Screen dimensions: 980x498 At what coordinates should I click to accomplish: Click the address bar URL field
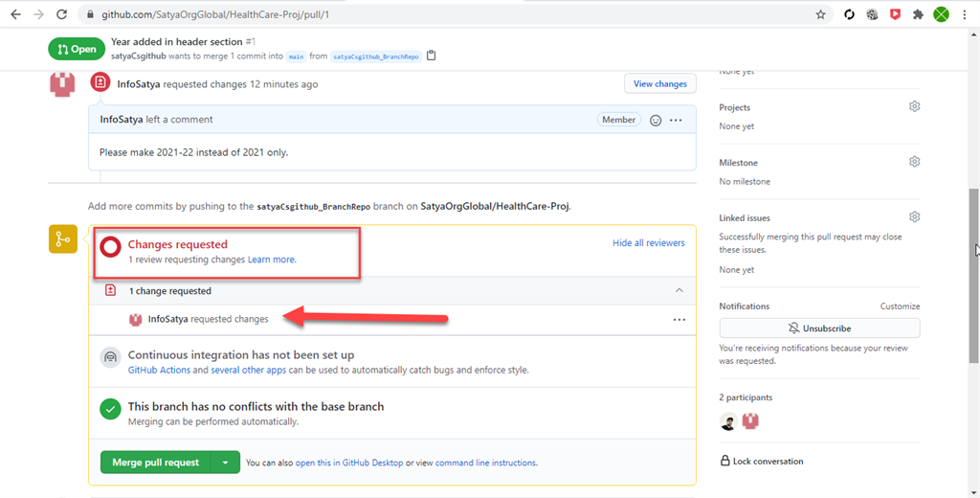click(455, 14)
